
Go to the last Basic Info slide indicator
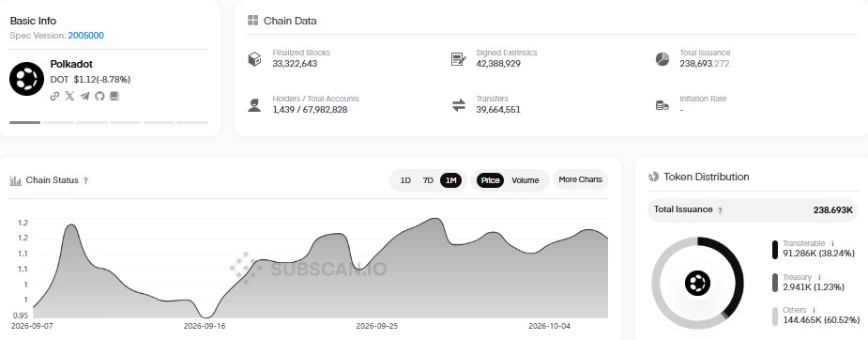[x=192, y=122]
